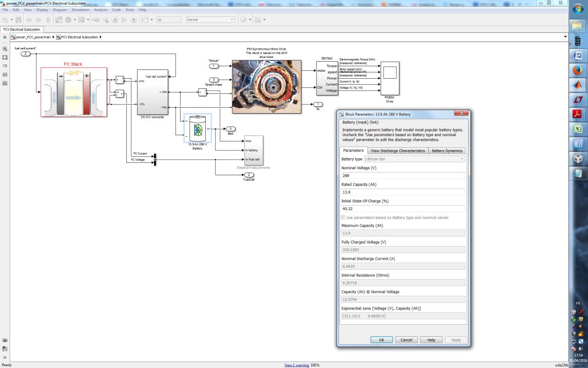Click the Up to Parent arrow icon
The image size is (588, 368).
48,20
